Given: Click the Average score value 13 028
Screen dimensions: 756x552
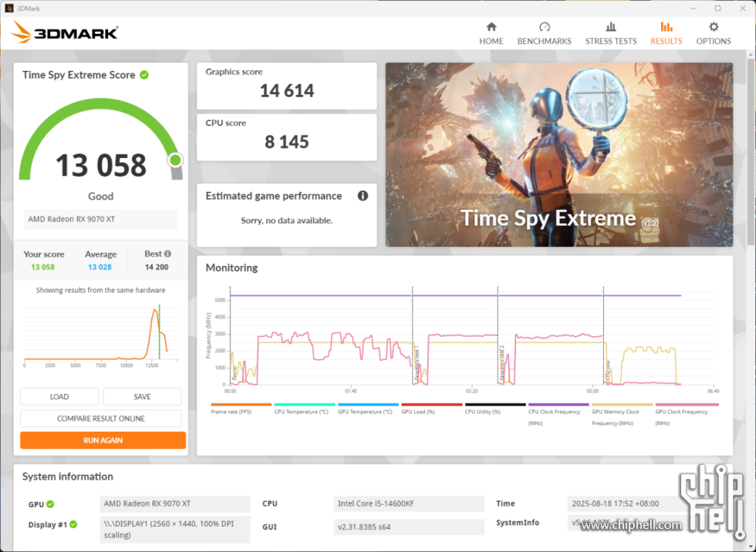Looking at the screenshot, I should (100, 267).
